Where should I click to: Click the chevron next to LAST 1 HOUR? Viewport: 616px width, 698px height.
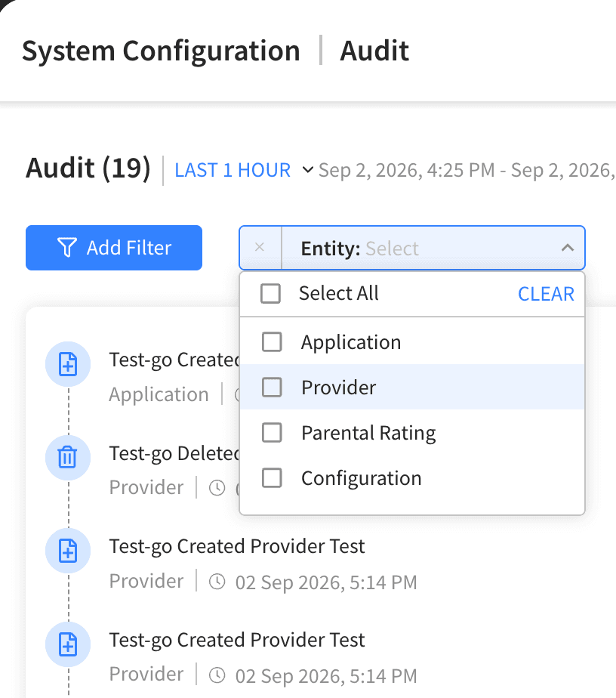(308, 170)
